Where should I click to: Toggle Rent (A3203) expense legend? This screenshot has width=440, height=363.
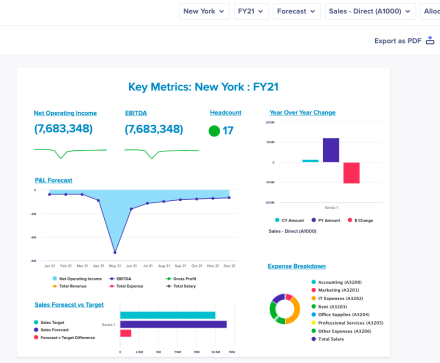point(329,306)
